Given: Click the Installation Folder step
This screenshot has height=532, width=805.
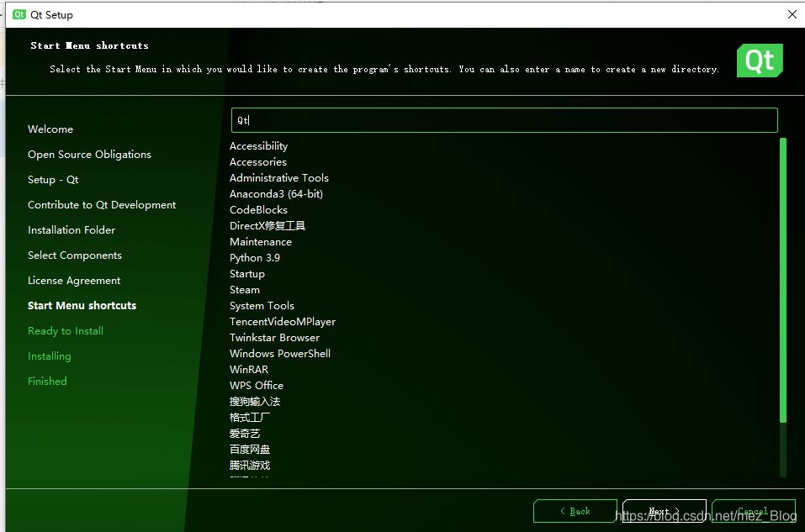Looking at the screenshot, I should [x=71, y=229].
